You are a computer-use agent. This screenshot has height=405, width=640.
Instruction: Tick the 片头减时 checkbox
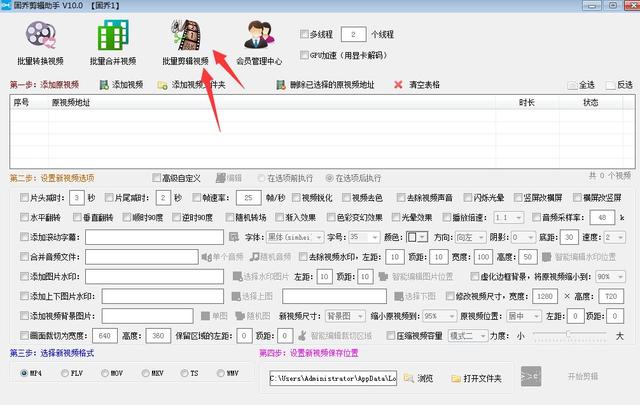point(24,198)
